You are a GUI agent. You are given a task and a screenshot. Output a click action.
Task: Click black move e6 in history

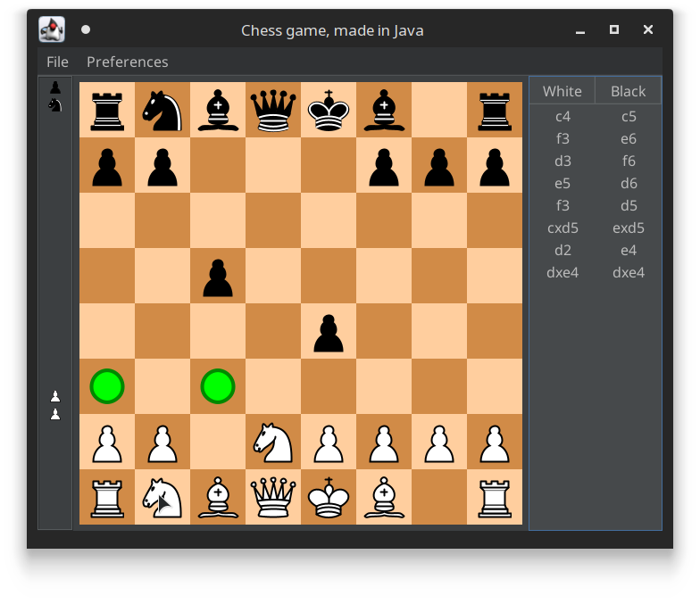[629, 139]
